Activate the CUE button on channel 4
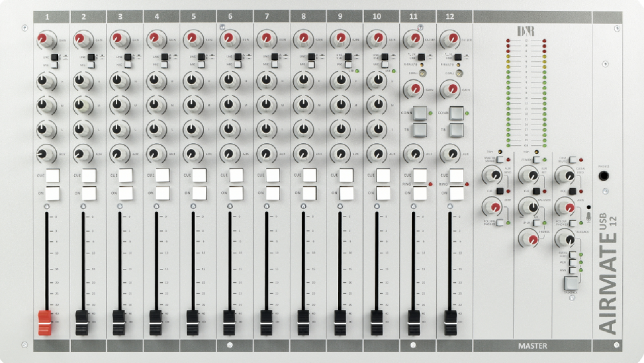644x363 pixels. [163, 175]
